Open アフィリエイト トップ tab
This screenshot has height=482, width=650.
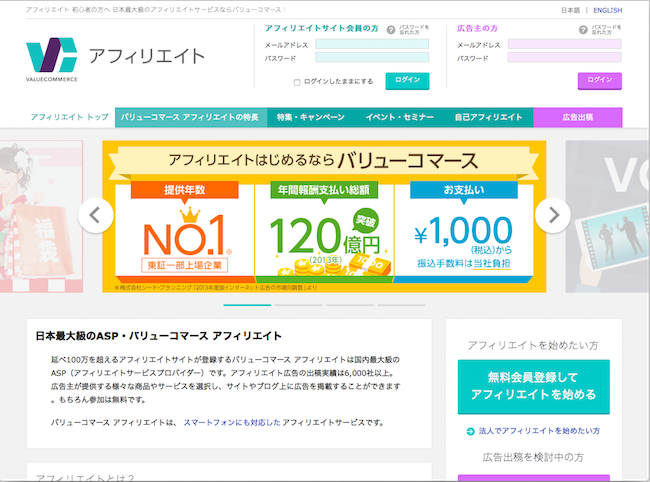70,117
